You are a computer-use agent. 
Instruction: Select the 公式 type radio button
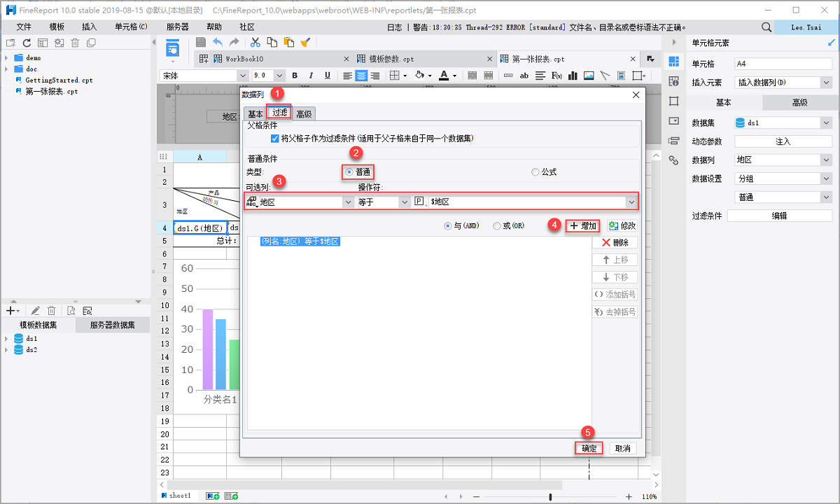[535, 171]
